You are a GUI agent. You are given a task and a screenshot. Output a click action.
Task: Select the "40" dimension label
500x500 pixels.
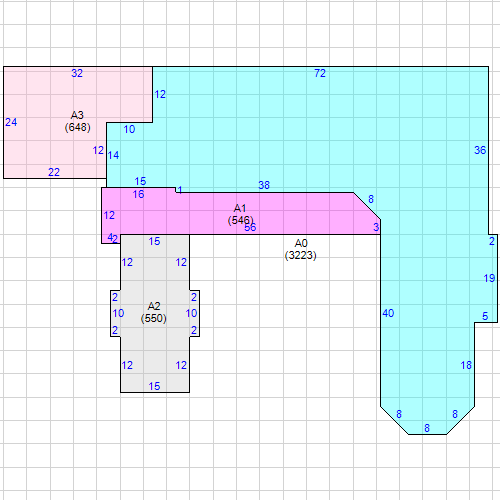tap(388, 313)
